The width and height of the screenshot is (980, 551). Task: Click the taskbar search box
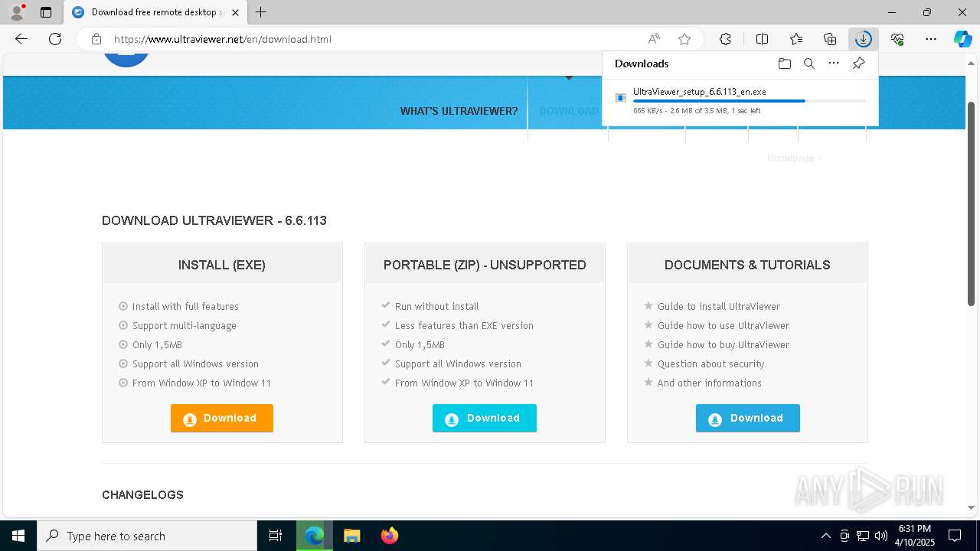(147, 536)
